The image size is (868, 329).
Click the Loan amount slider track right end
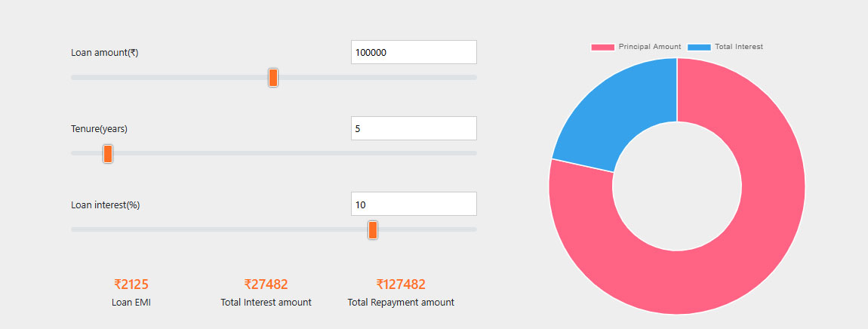click(x=472, y=78)
